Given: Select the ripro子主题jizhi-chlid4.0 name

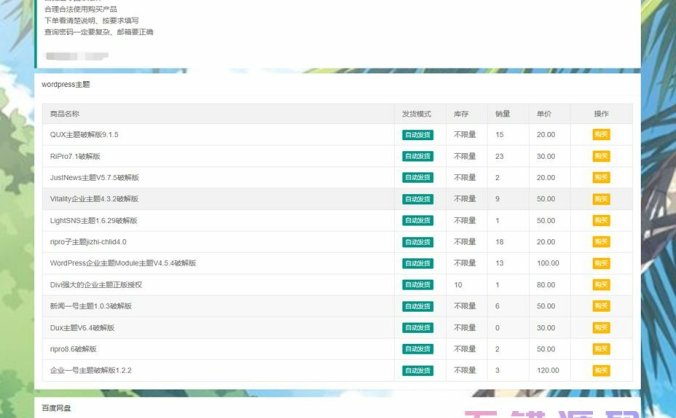Looking at the screenshot, I should pyautogui.click(x=88, y=242).
